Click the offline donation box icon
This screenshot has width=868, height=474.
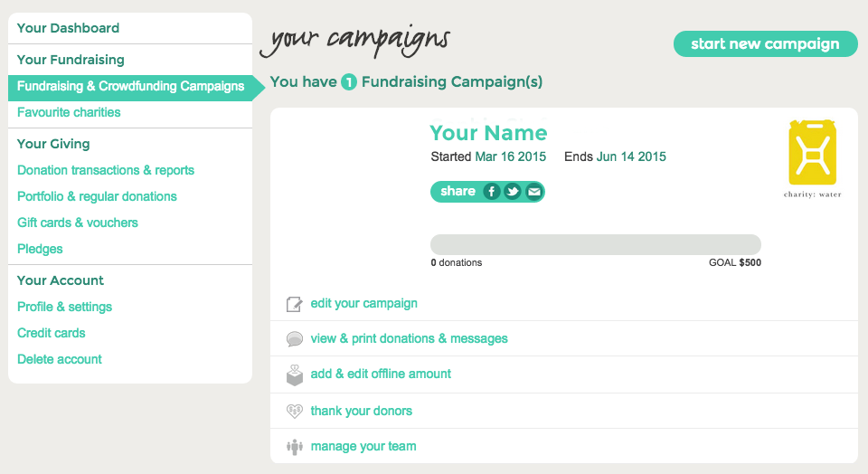[295, 374]
